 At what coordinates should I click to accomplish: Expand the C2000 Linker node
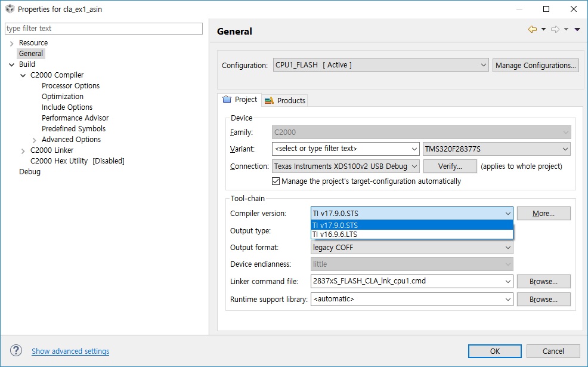point(23,150)
